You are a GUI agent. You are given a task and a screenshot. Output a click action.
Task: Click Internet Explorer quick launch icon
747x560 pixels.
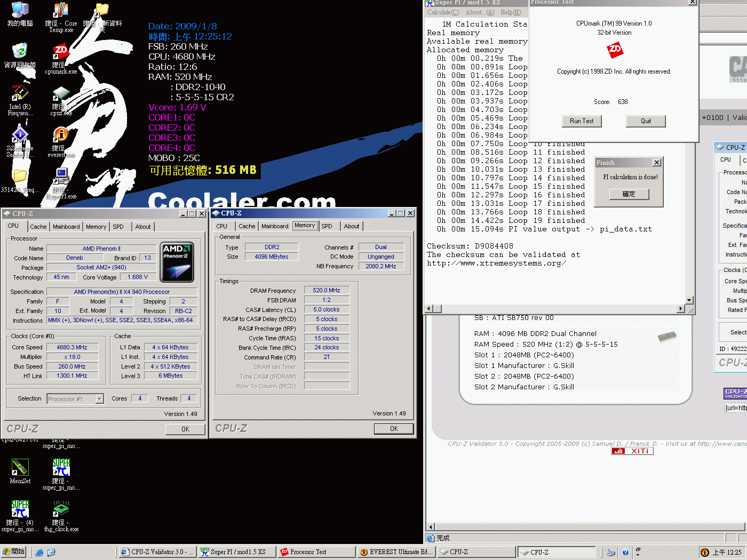(39, 553)
